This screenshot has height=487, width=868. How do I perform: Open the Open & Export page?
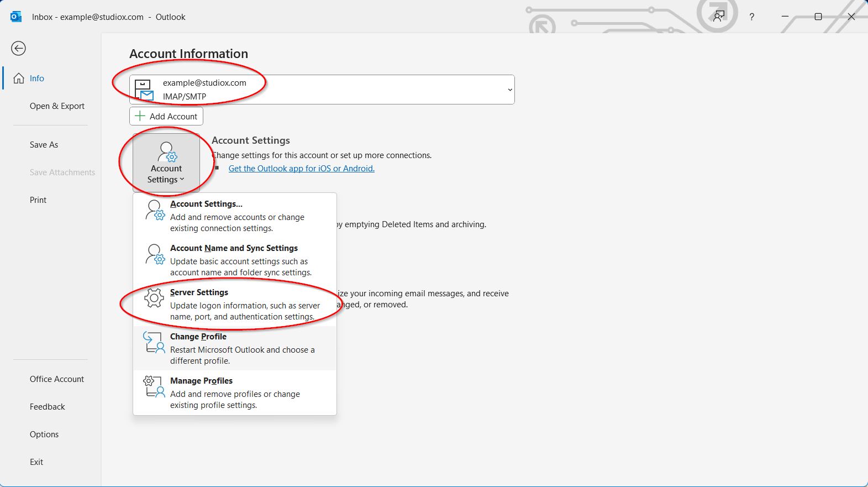coord(57,106)
